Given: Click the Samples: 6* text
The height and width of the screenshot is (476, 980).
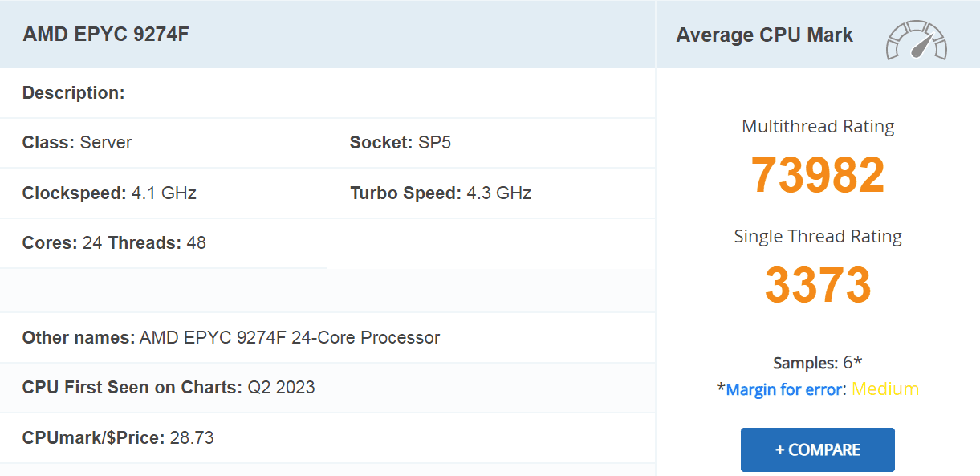Looking at the screenshot, I should (x=818, y=363).
